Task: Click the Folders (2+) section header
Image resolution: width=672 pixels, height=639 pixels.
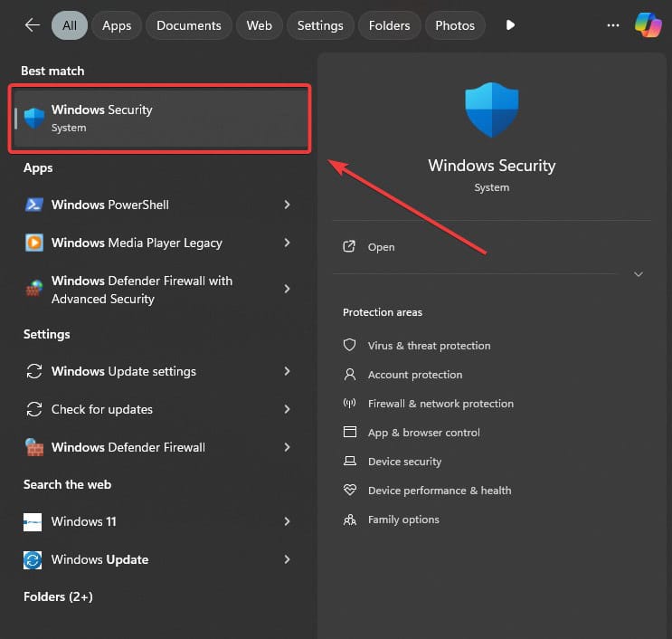Action: click(x=58, y=597)
